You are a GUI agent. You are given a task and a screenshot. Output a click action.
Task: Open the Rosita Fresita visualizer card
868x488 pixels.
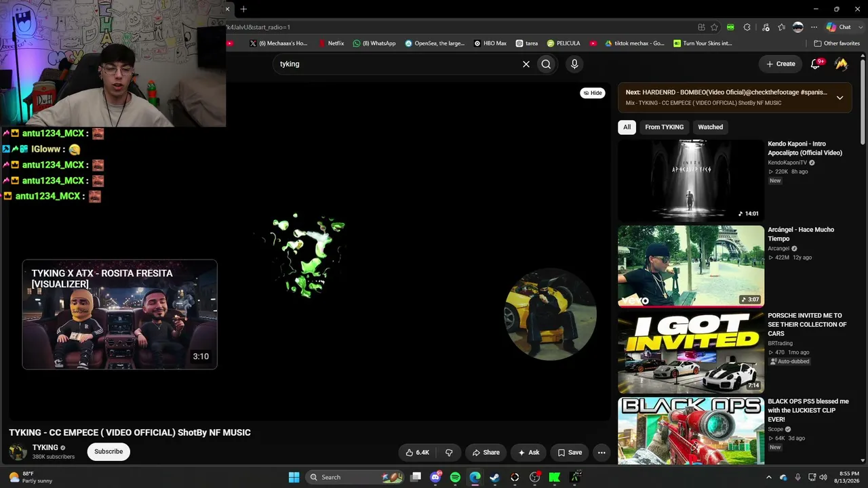tap(119, 314)
